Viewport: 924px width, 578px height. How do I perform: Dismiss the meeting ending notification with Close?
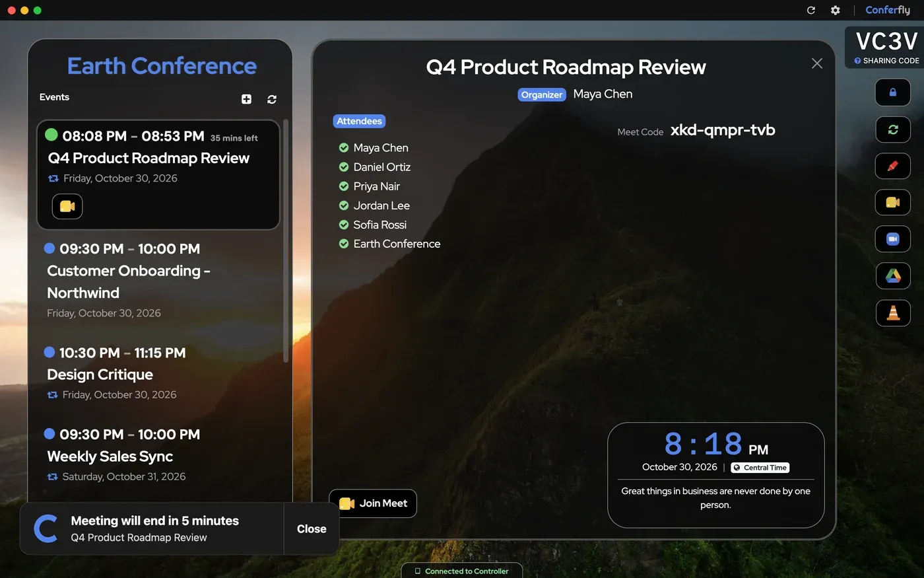[312, 528]
